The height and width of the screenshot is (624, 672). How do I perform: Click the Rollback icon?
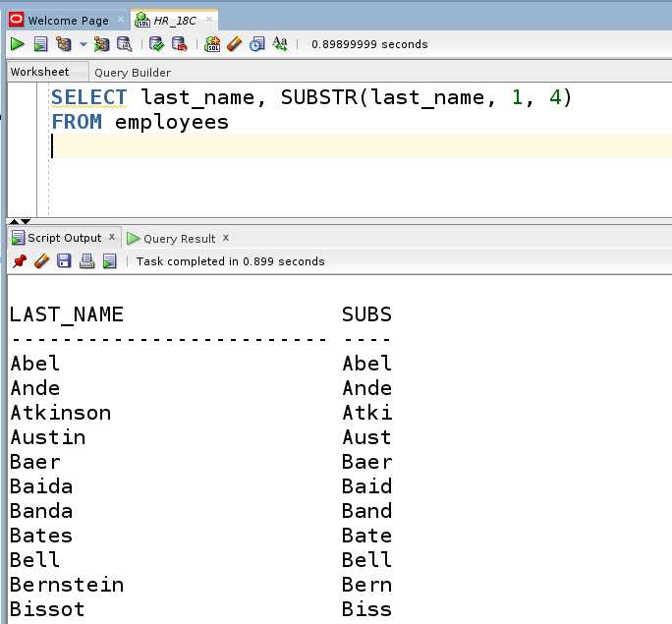(179, 44)
